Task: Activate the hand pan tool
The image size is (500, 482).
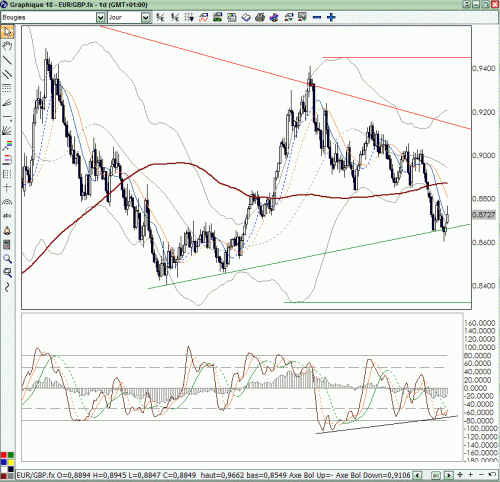Action: point(7,46)
